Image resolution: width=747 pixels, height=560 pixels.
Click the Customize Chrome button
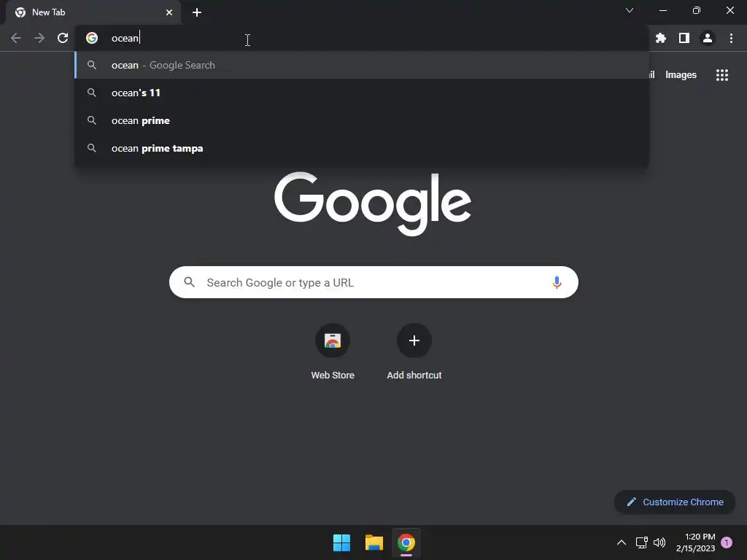(x=675, y=502)
